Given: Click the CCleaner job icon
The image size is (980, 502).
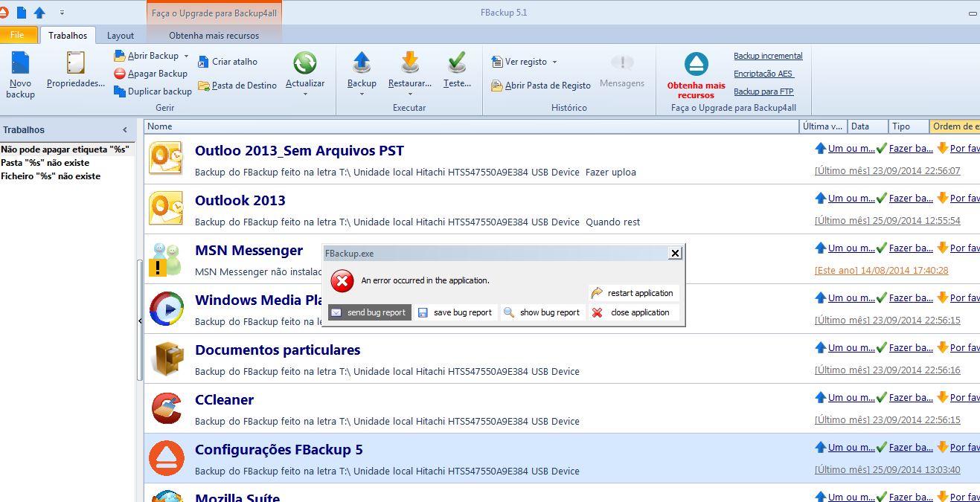Looking at the screenshot, I should tap(166, 408).
